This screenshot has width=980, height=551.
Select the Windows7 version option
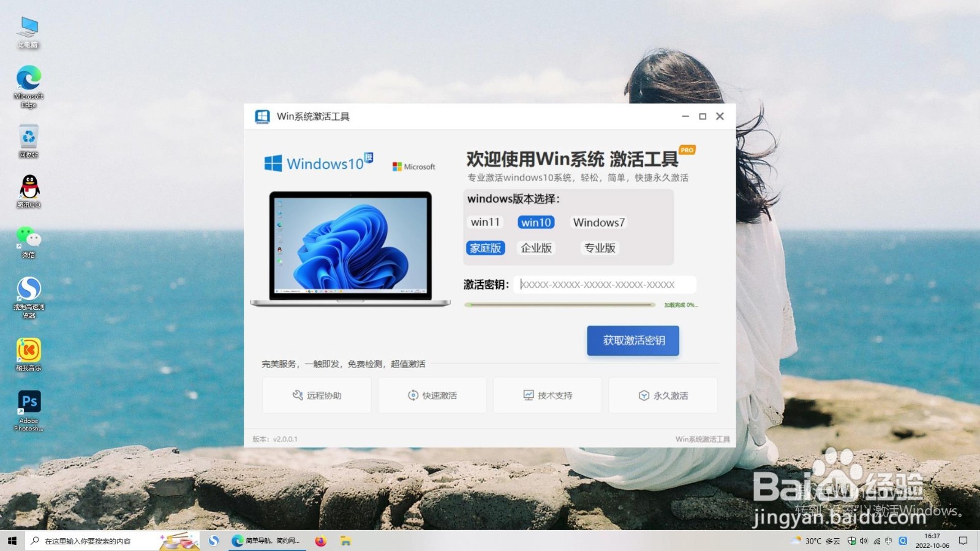pos(599,222)
